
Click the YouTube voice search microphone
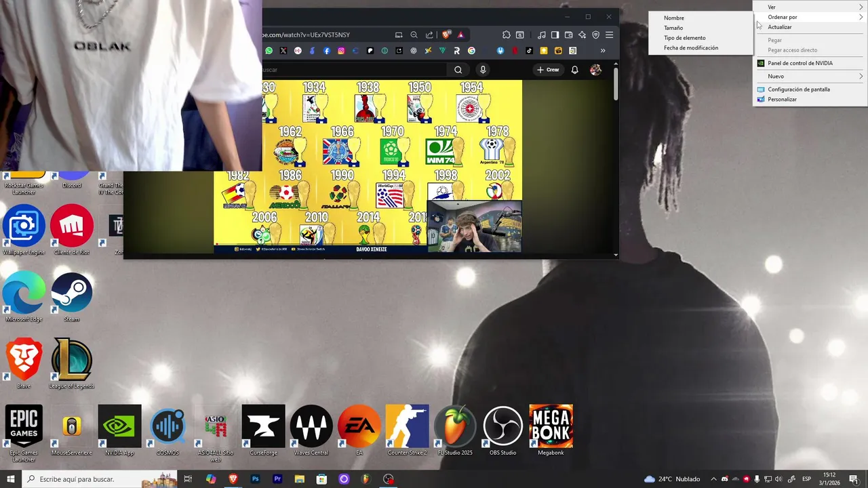coord(483,70)
